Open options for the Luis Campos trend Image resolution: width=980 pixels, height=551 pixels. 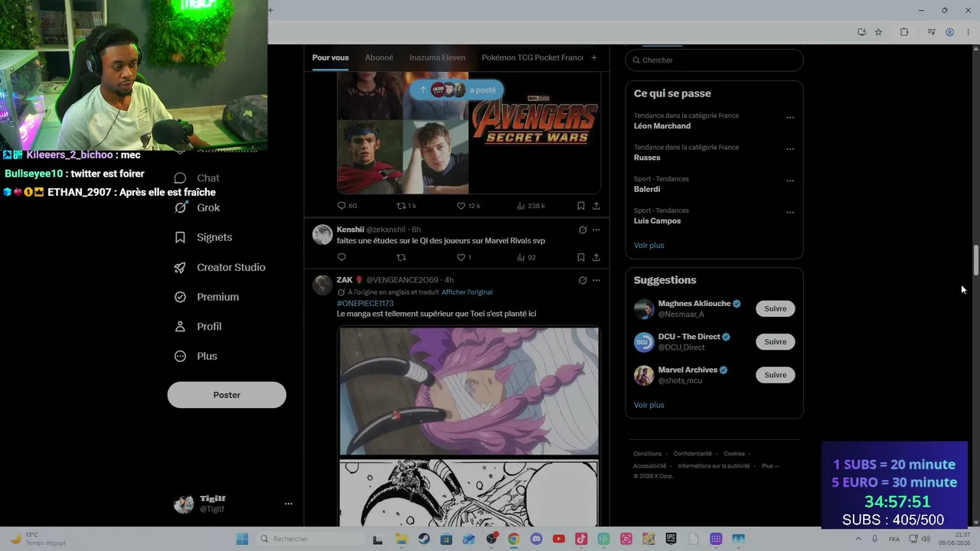click(790, 213)
